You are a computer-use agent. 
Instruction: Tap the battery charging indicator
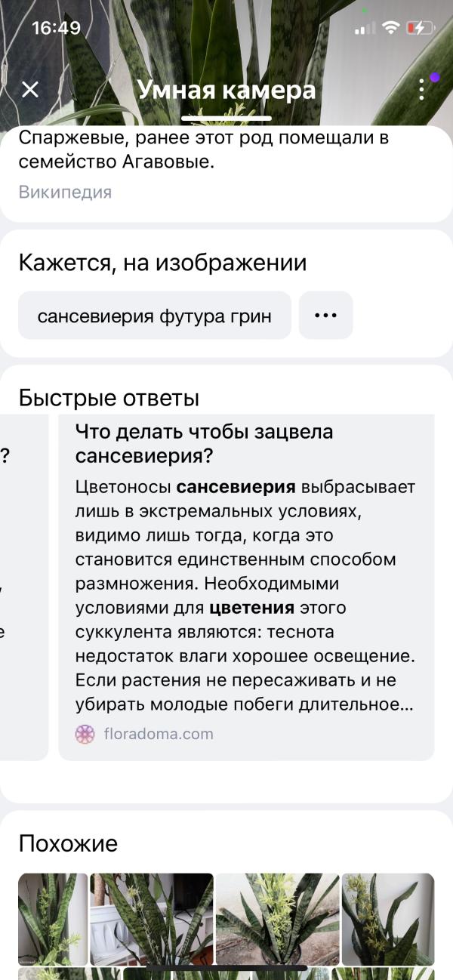(x=421, y=28)
